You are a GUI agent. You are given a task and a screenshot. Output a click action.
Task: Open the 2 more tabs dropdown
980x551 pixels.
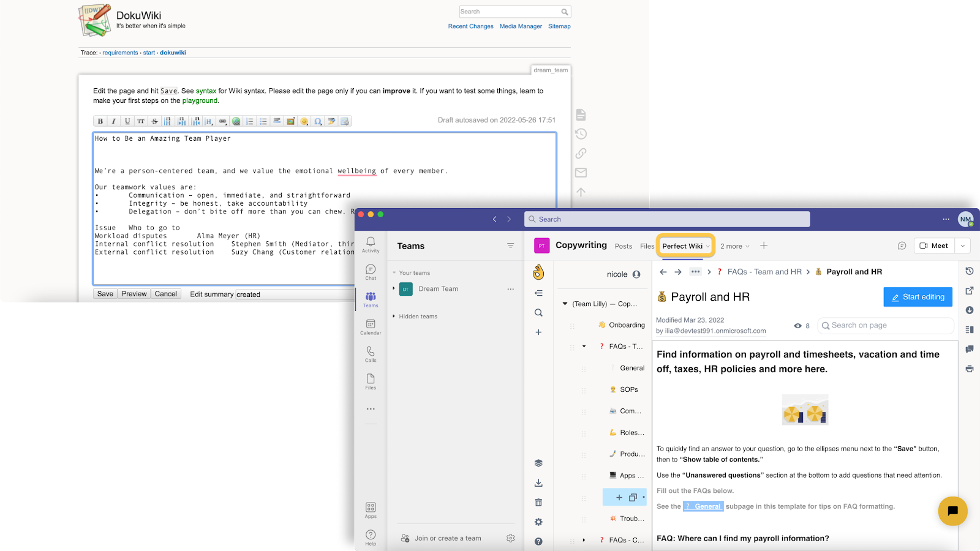(x=734, y=246)
